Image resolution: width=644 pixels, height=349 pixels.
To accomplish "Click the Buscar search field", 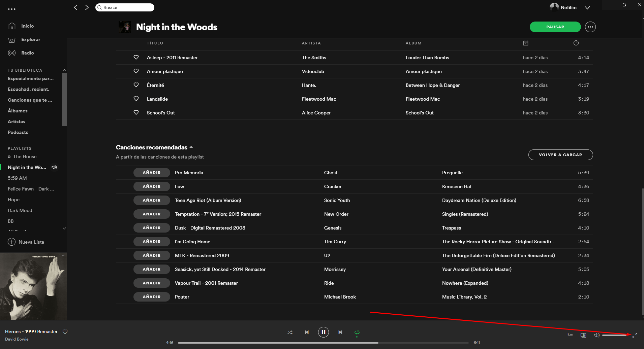I will point(125,7).
